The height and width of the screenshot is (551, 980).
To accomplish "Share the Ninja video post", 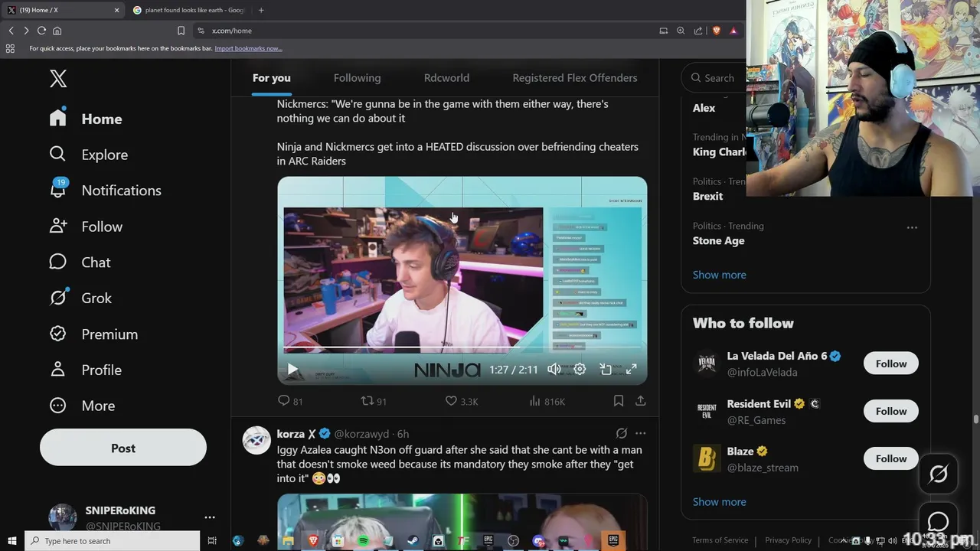I will tap(641, 400).
